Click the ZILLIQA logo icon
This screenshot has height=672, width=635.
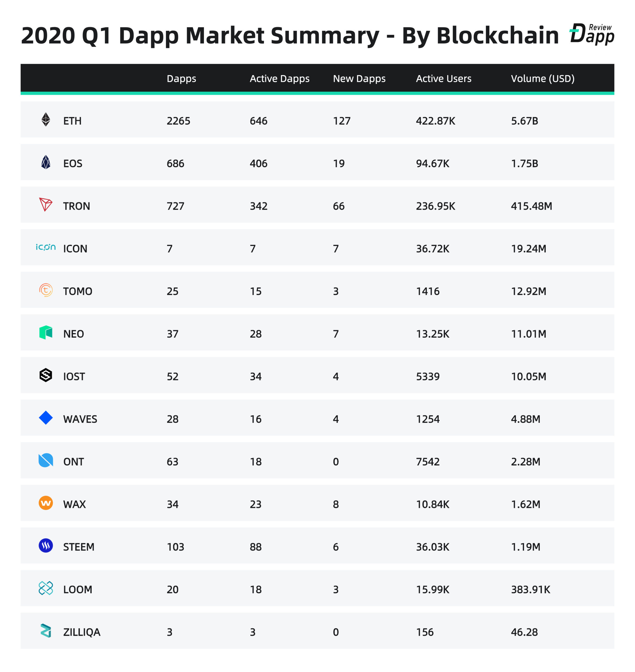pos(46,631)
